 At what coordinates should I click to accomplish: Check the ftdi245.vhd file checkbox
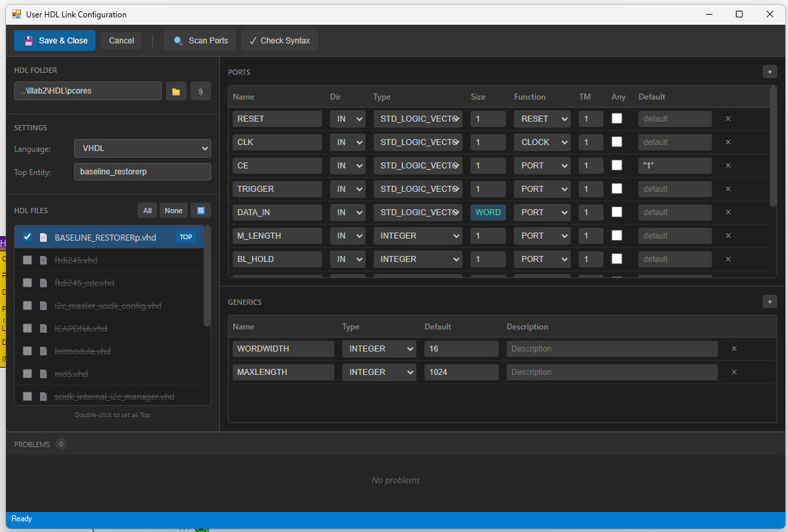pos(27,260)
